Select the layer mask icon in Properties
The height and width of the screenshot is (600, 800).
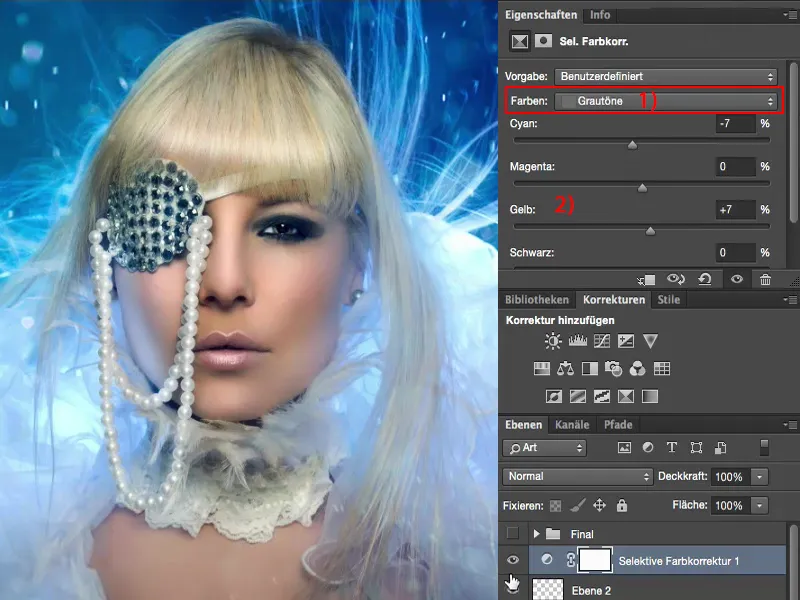point(543,41)
